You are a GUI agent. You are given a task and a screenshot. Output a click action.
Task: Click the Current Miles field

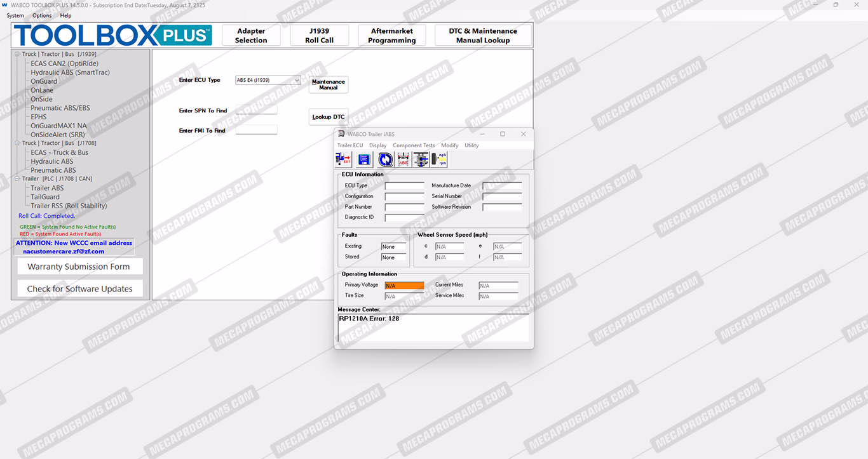coord(498,286)
